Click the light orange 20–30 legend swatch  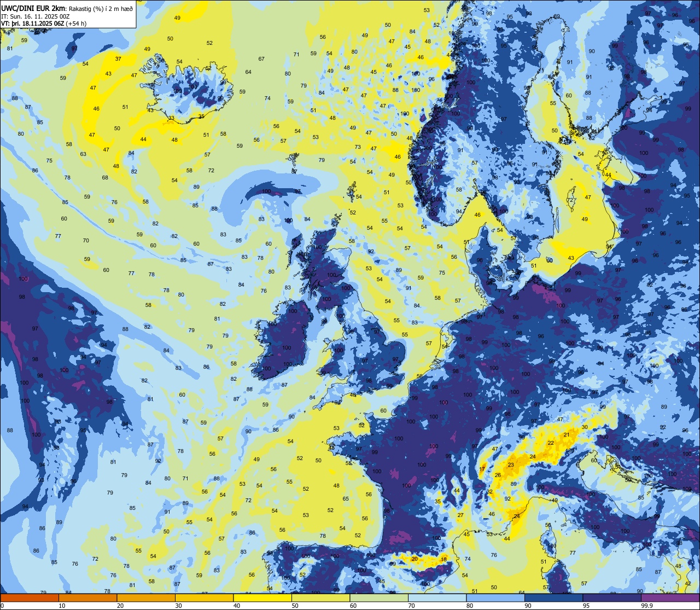click(146, 597)
